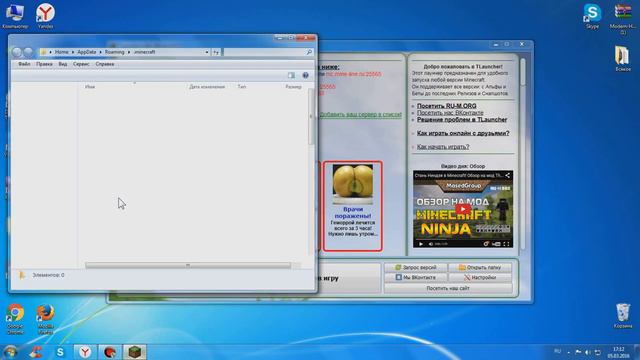Viewport: 640px width, 360px height.
Task: Expand the chevron after Roaming in path
Action: coord(129,52)
